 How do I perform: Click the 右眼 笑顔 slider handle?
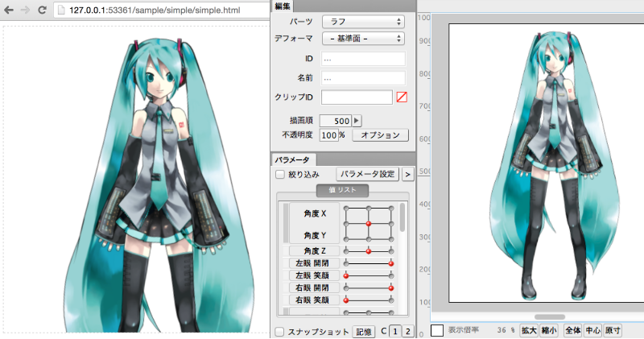tap(346, 300)
